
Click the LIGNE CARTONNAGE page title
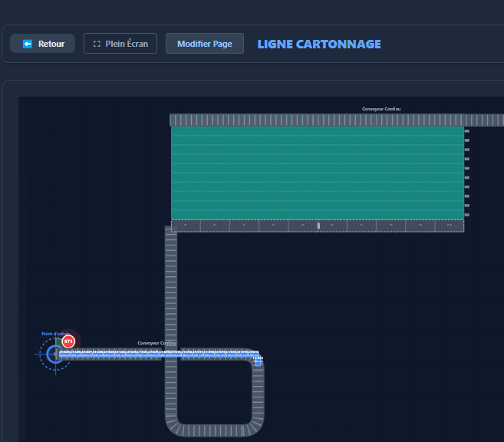click(x=319, y=44)
